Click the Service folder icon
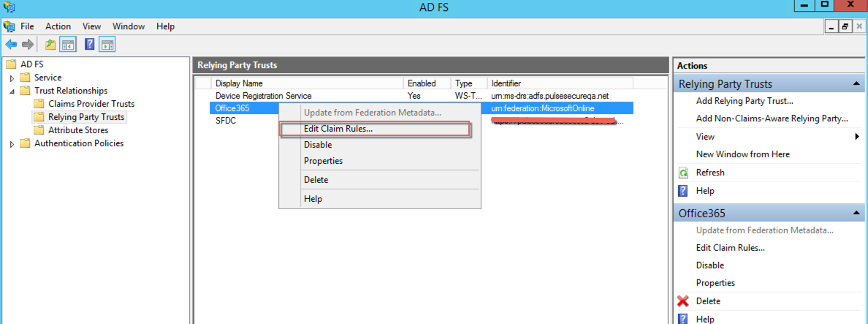This screenshot has height=324, width=868. click(24, 78)
